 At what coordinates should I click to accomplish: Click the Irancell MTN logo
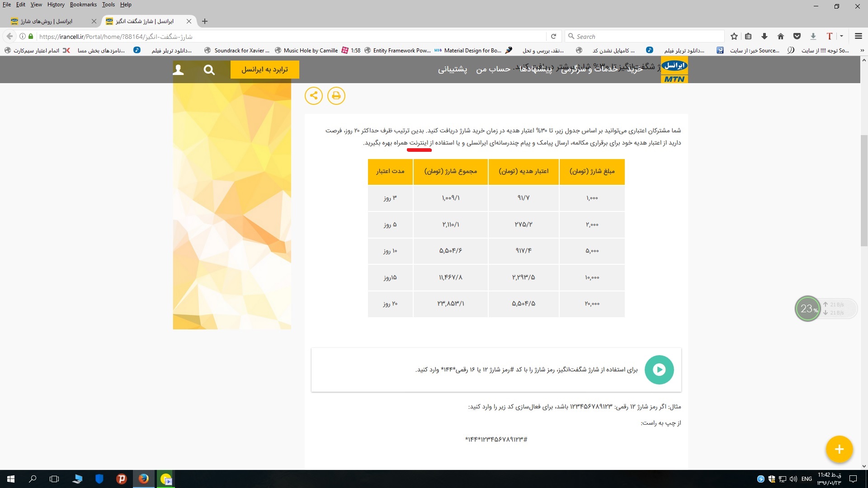point(675,70)
